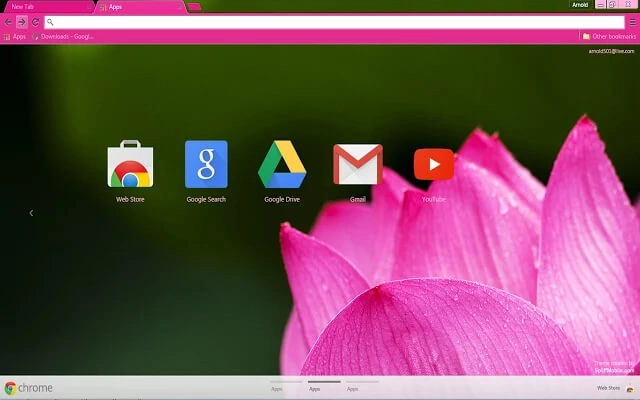Image resolution: width=640 pixels, height=400 pixels.
Task: Click the search magnifier in the address bar
Action: (x=50, y=22)
